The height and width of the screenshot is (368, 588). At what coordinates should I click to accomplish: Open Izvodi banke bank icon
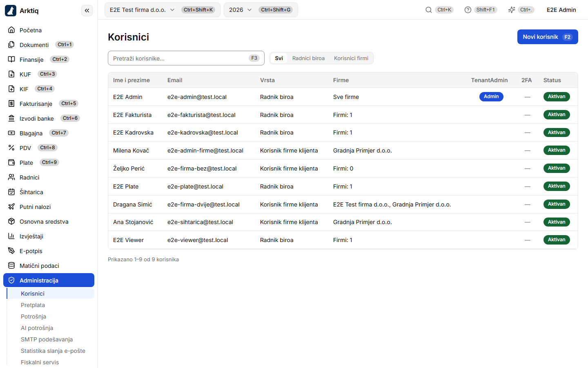tap(11, 118)
